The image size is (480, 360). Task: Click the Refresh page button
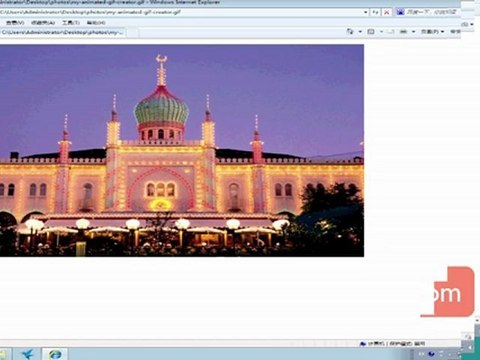pos(375,12)
